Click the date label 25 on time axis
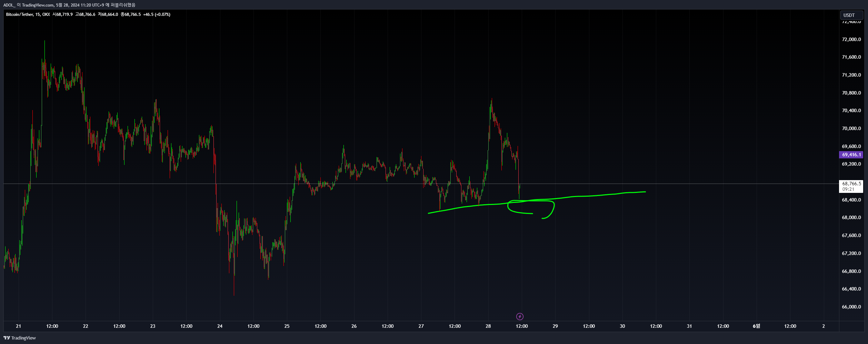The height and width of the screenshot is (344, 868). pos(287,326)
